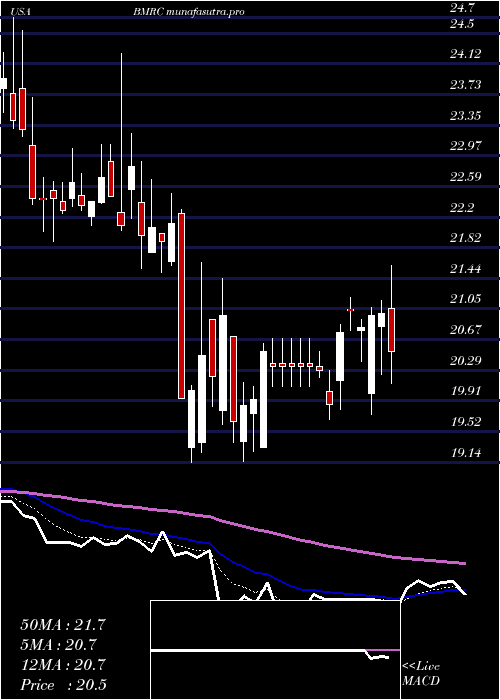Click the <<Live MACD label
This screenshot has height=700, width=500.
421,674
